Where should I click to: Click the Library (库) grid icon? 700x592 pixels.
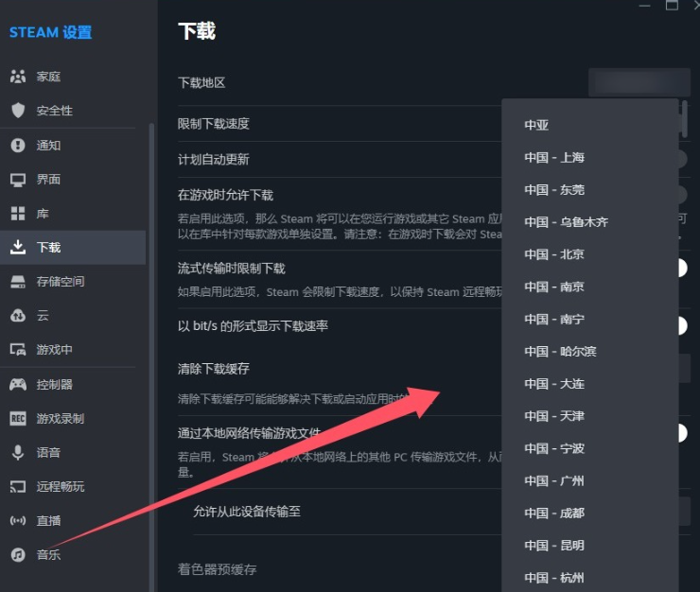coord(18,214)
